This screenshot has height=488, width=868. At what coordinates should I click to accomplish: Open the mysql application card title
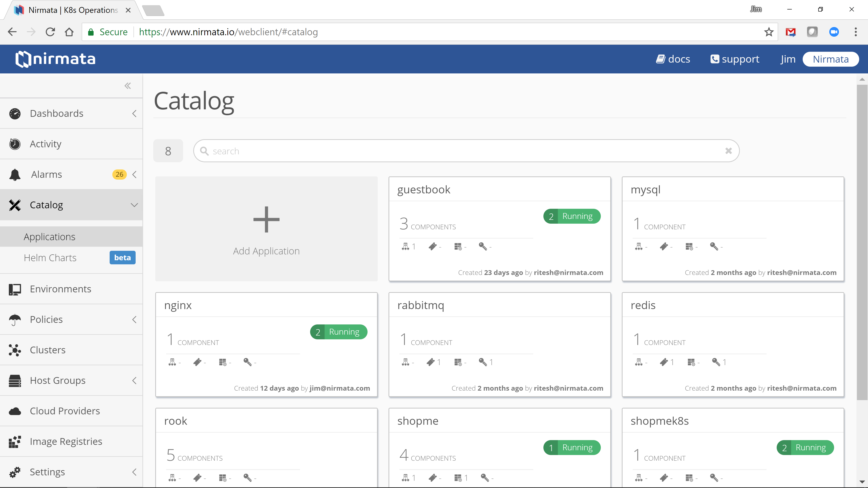pos(645,190)
